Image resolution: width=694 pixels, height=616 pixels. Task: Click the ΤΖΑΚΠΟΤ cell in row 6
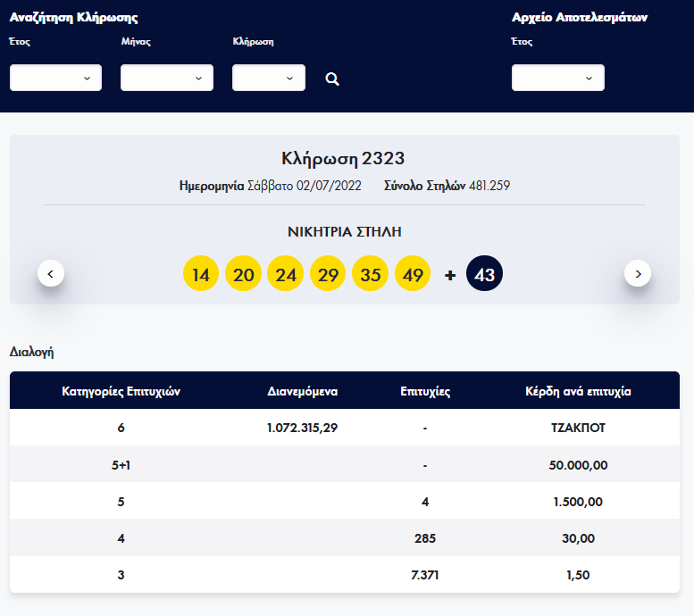pos(578,428)
